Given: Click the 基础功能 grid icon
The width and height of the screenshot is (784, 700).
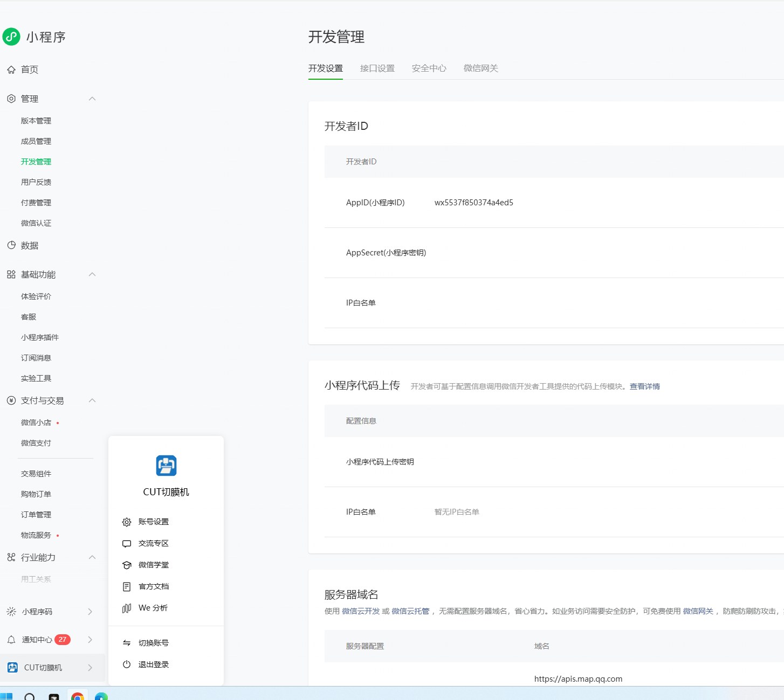Looking at the screenshot, I should (11, 274).
